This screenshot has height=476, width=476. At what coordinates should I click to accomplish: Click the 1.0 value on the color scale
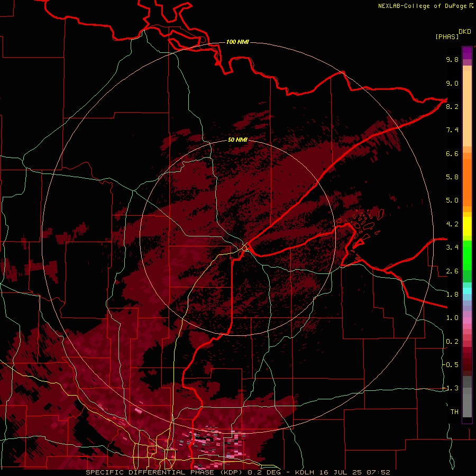452,318
